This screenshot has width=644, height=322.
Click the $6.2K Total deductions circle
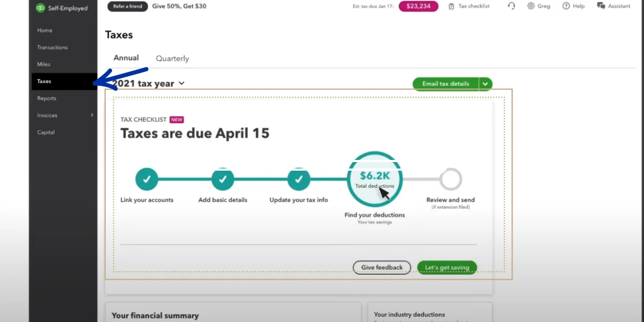(374, 178)
